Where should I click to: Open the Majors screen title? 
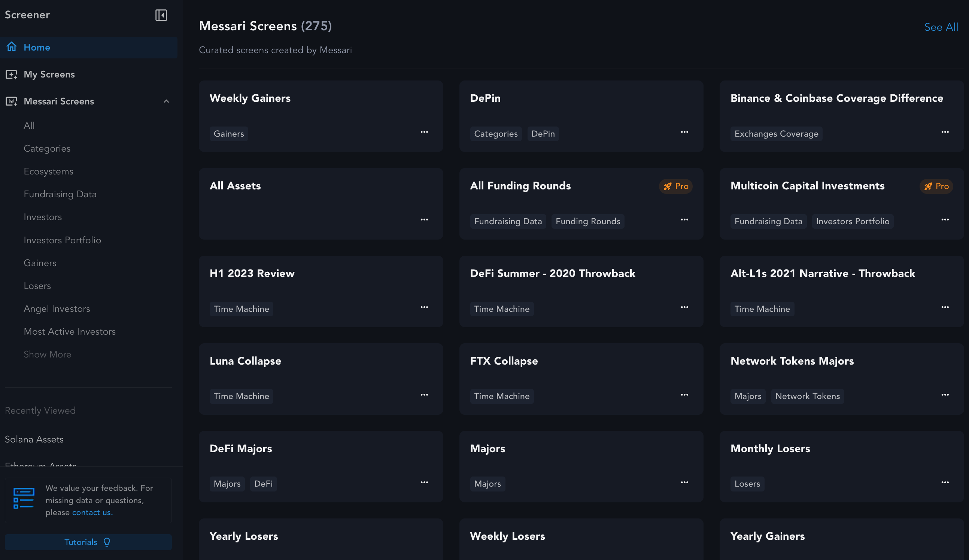point(487,449)
